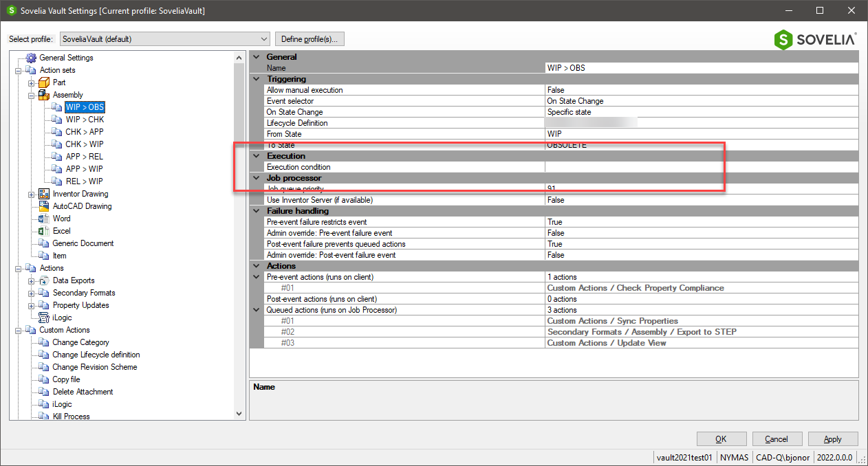Click the Part cube icon
The height and width of the screenshot is (466, 868).
(44, 82)
